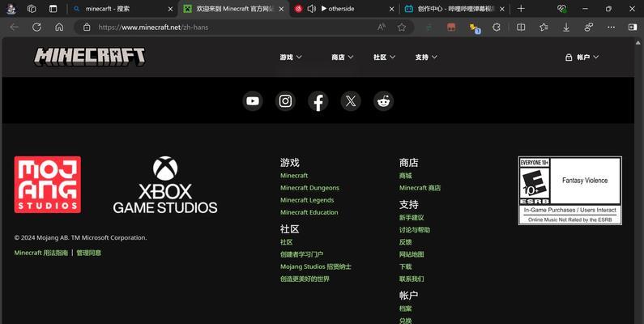Open the Reddit social icon

tap(384, 101)
